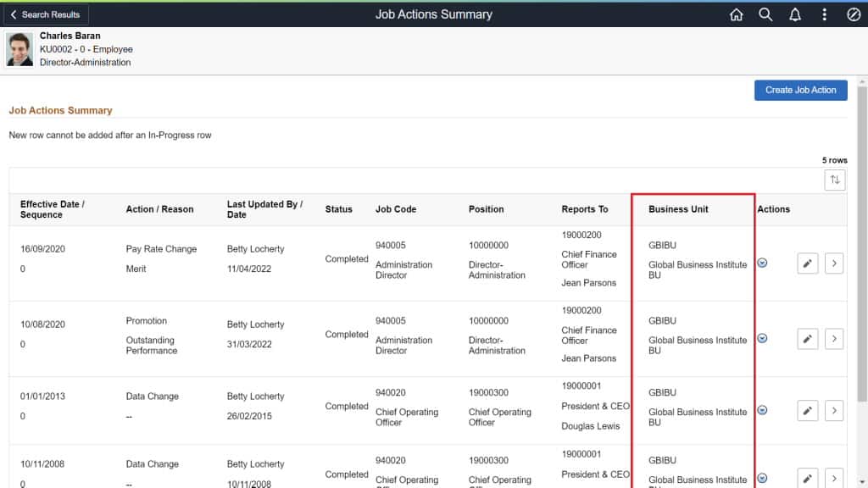This screenshot has width=868, height=488.
Task: Expand related actions chevron on 01/01/2013 Data Change row
Action: (762, 410)
